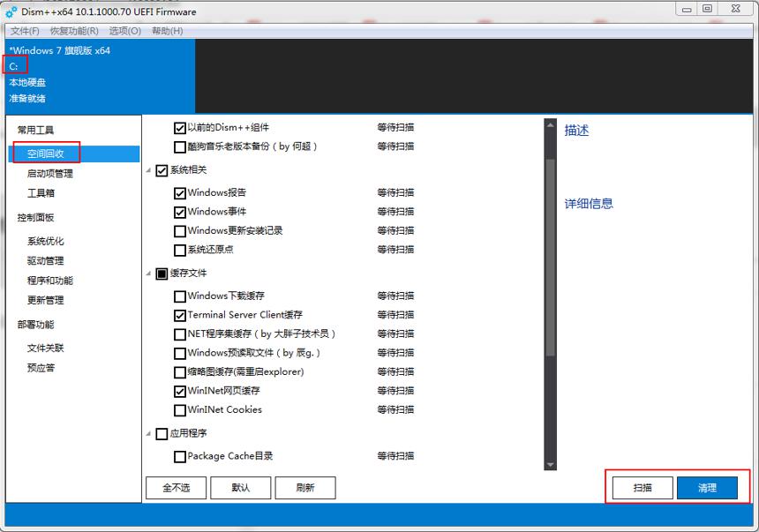Open the 恢复功能(R) menu
The image size is (759, 532).
pos(74,31)
